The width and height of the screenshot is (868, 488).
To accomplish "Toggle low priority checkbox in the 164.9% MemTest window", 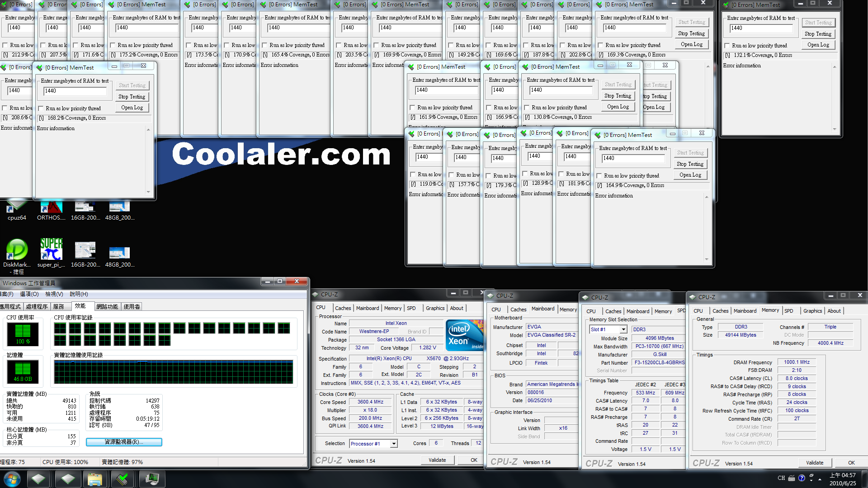I will (599, 176).
